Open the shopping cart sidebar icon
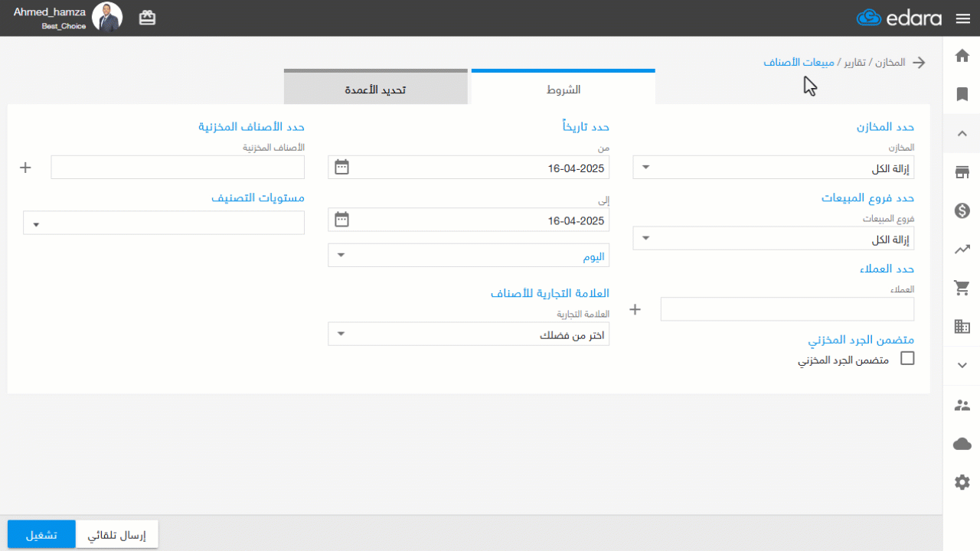The image size is (980, 551). click(962, 288)
